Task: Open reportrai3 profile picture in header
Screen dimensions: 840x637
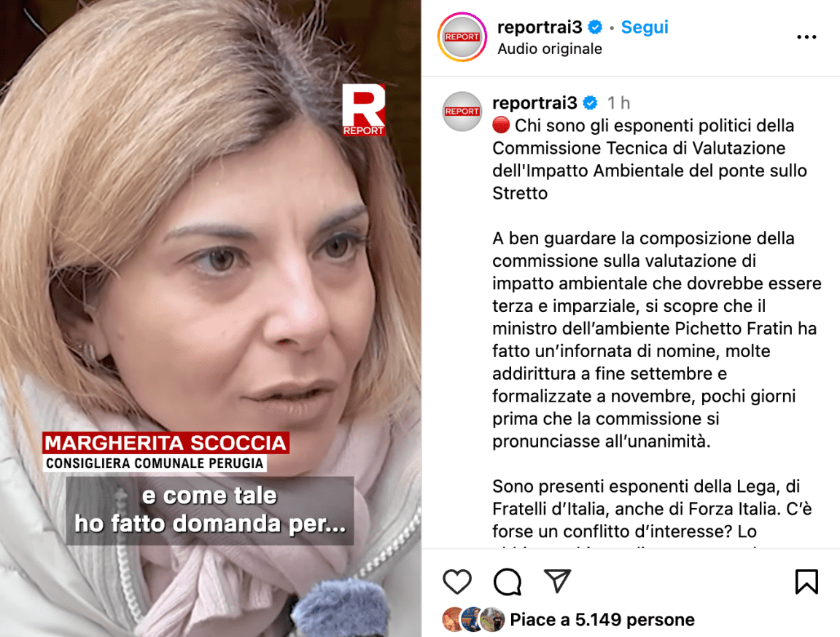Action: (x=462, y=37)
